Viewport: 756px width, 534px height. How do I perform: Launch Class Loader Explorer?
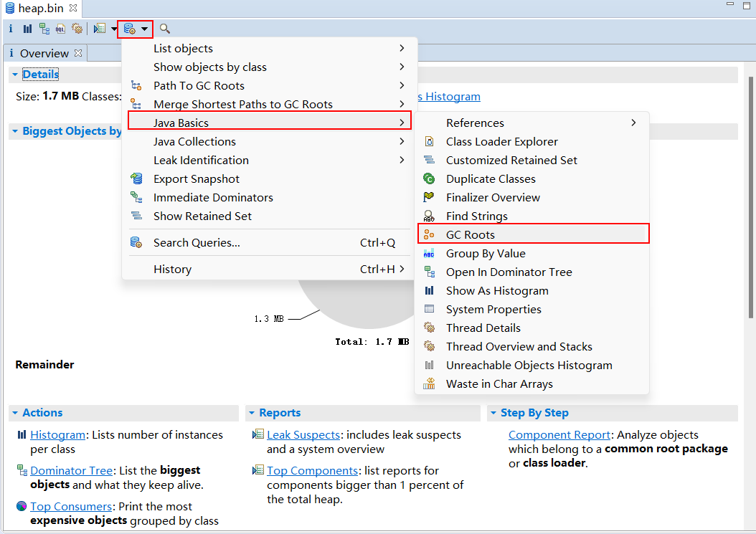pyautogui.click(x=531, y=142)
